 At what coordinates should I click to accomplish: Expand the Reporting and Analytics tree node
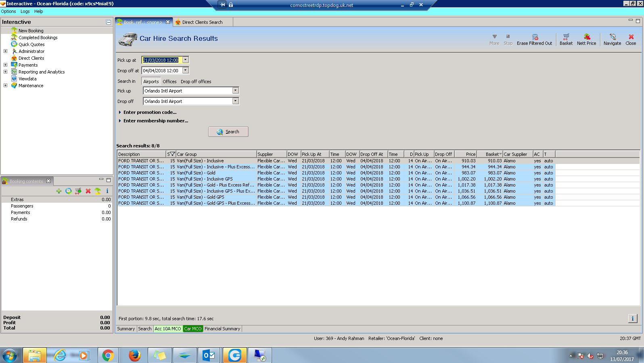5,72
